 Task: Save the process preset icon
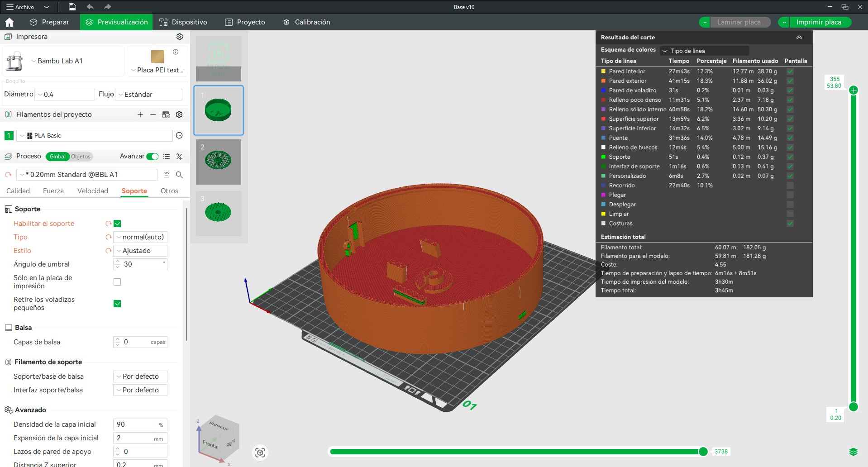click(167, 175)
